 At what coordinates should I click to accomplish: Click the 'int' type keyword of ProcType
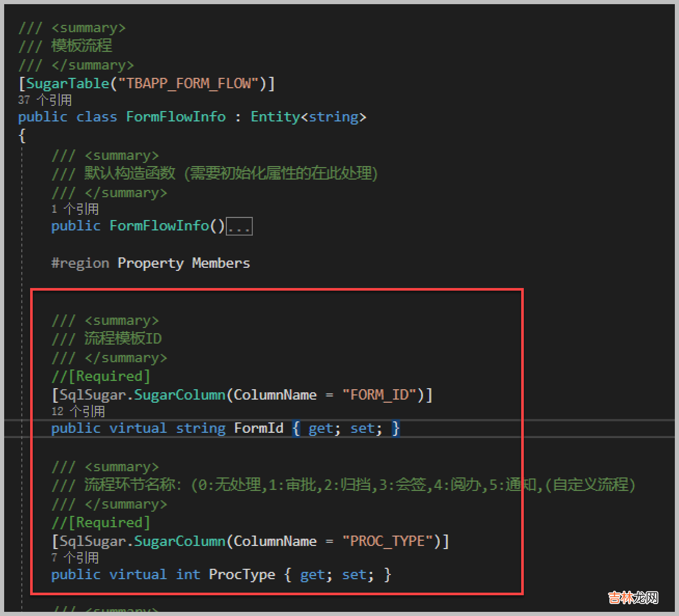(188, 574)
